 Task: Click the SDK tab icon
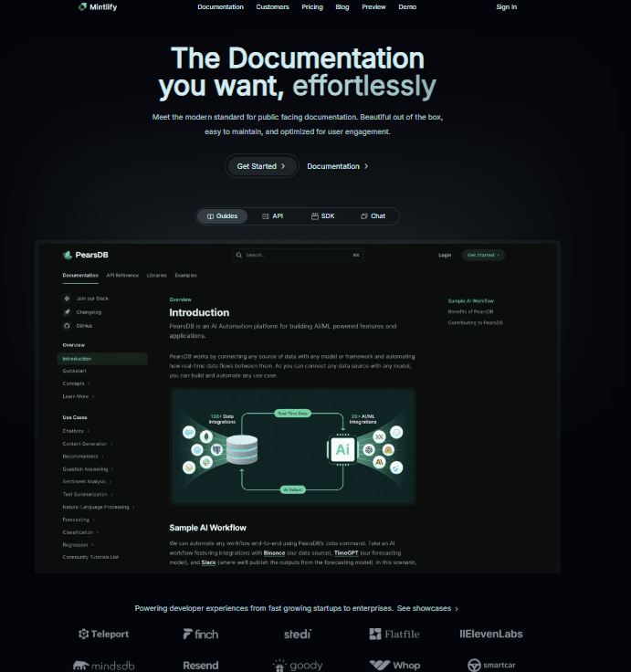pos(315,216)
